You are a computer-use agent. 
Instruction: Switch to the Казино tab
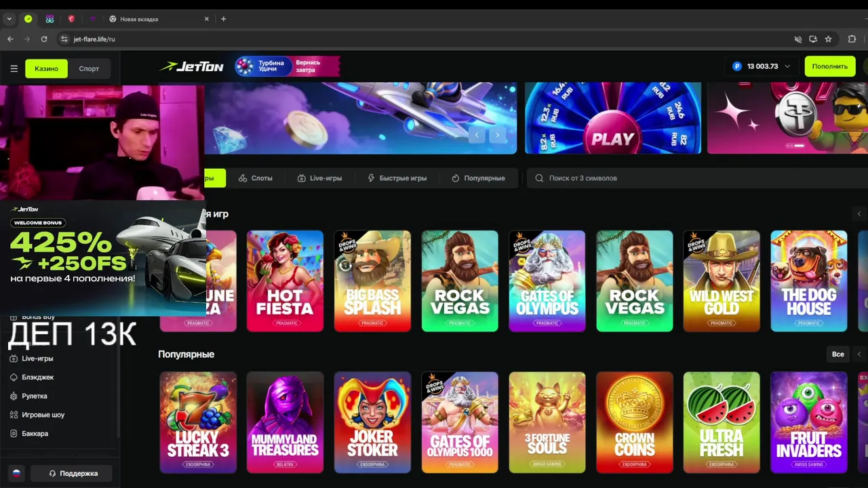click(x=46, y=68)
